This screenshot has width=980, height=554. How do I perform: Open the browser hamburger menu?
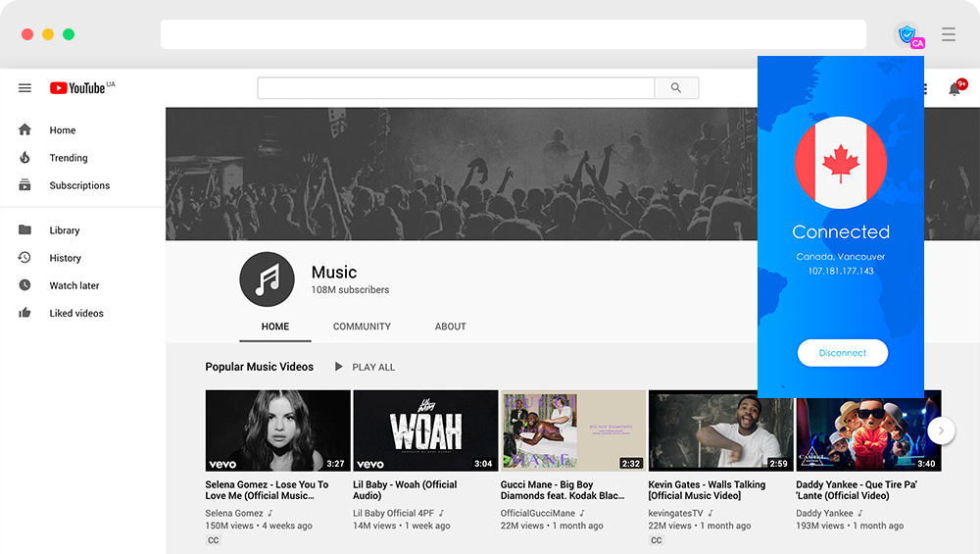coord(948,34)
